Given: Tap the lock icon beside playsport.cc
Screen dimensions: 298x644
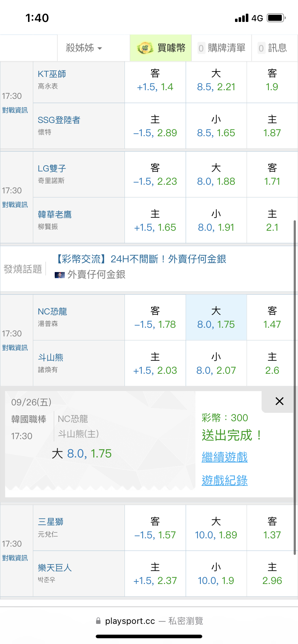Looking at the screenshot, I should (98, 621).
